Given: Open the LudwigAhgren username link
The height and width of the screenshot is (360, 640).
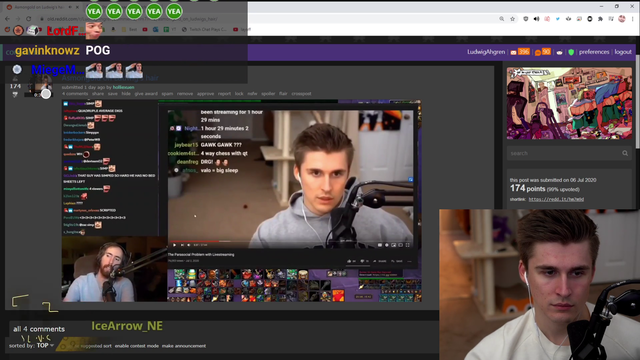Looking at the screenshot, I should coord(486,52).
